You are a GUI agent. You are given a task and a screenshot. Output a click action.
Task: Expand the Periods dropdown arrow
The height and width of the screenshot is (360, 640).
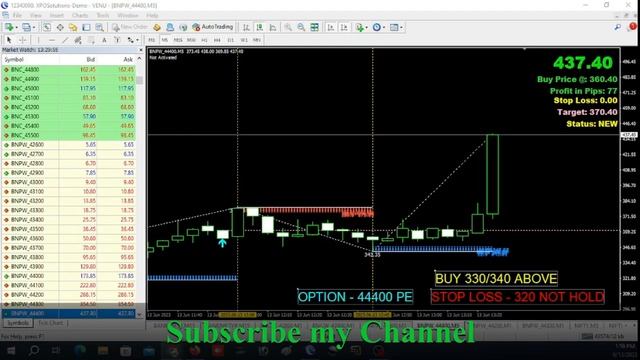coord(384,28)
